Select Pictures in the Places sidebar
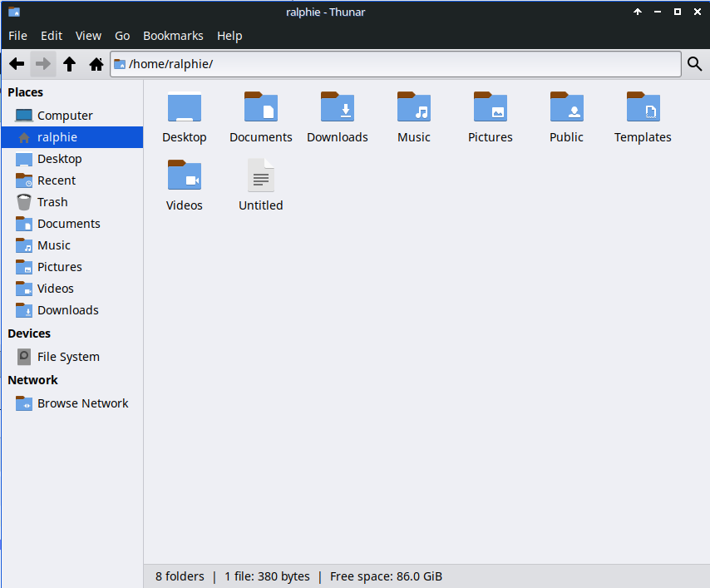Viewport: 710px width, 588px height. point(72,267)
